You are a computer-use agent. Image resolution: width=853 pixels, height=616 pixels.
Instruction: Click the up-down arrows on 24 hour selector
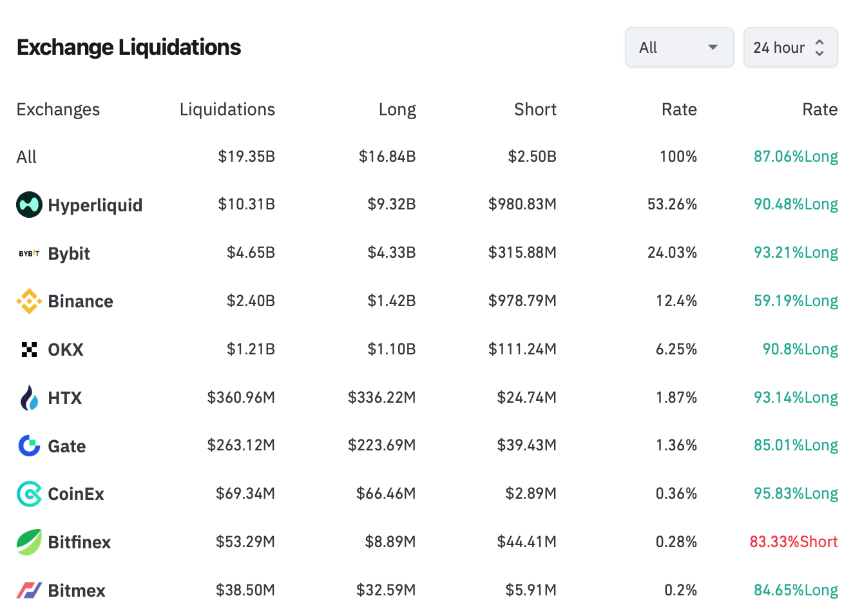(819, 47)
